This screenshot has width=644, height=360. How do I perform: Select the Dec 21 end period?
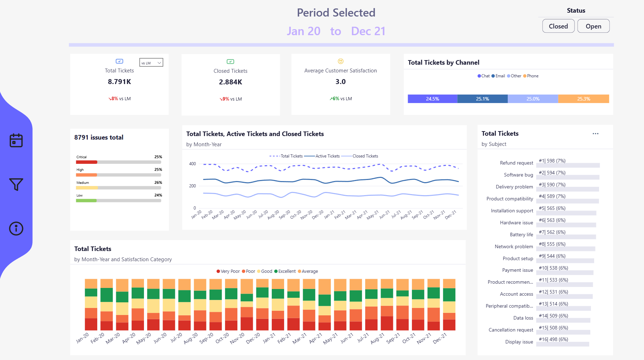click(368, 31)
